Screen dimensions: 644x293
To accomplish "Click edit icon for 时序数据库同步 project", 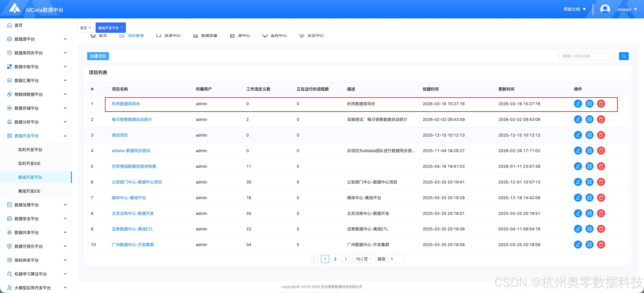I will tap(578, 104).
